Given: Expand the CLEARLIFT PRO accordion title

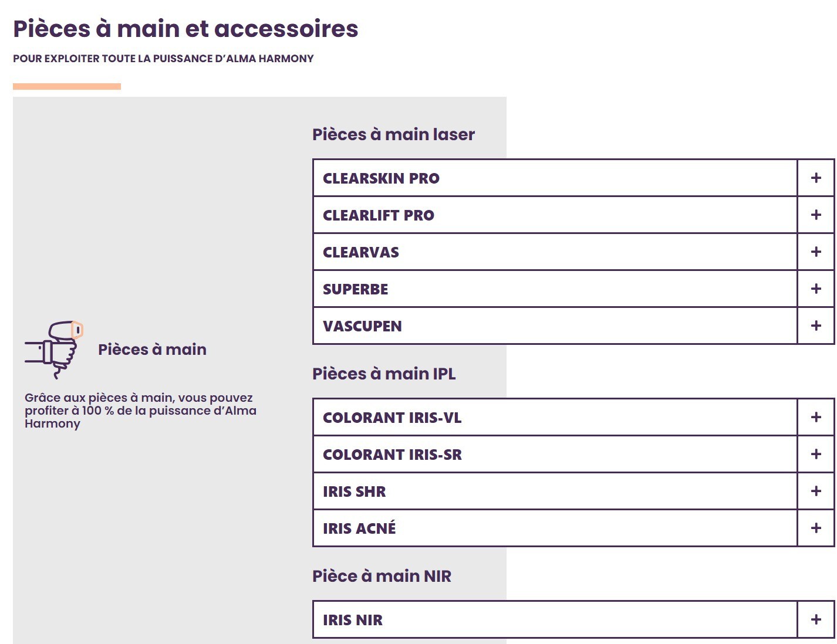Looking at the screenshot, I should pyautogui.click(x=379, y=215).
